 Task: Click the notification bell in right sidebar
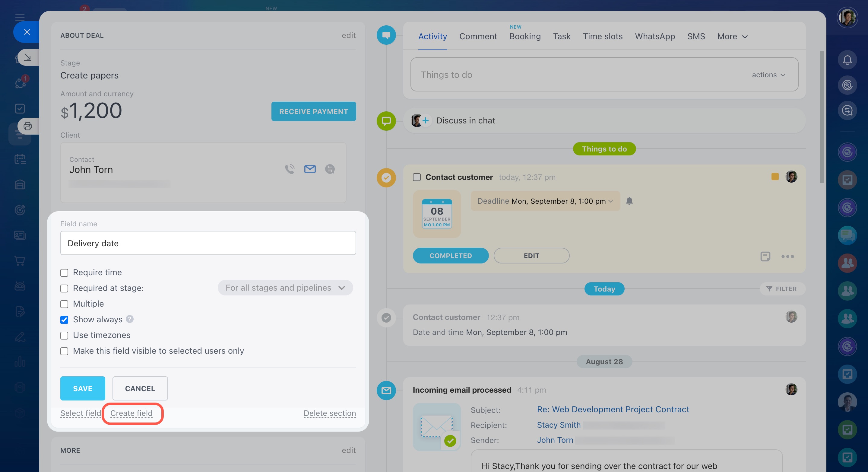[847, 60]
